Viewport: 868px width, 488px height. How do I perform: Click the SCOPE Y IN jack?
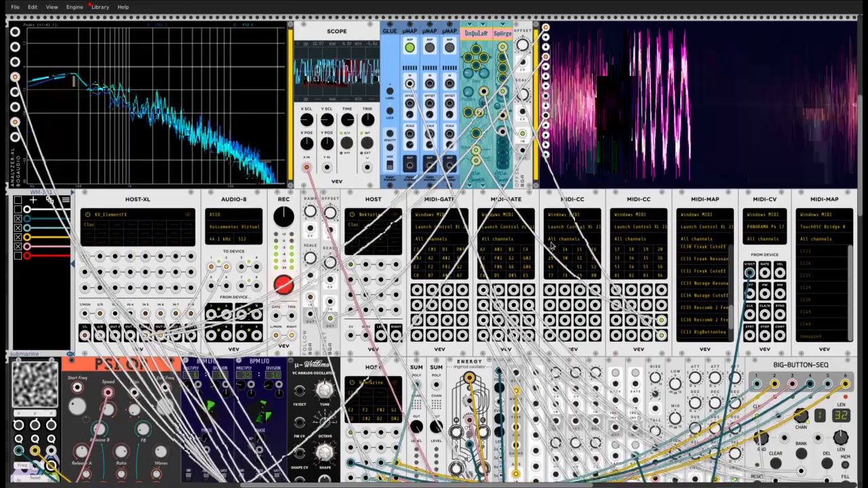click(327, 167)
